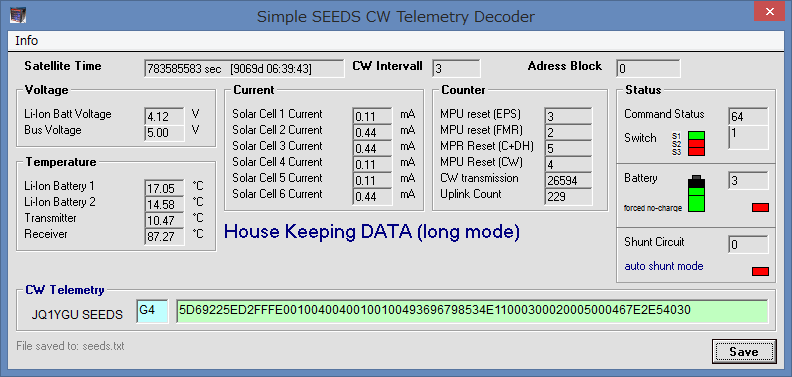
Task: Click the auto shunt mode red indicator
Action: pyautogui.click(x=760, y=271)
